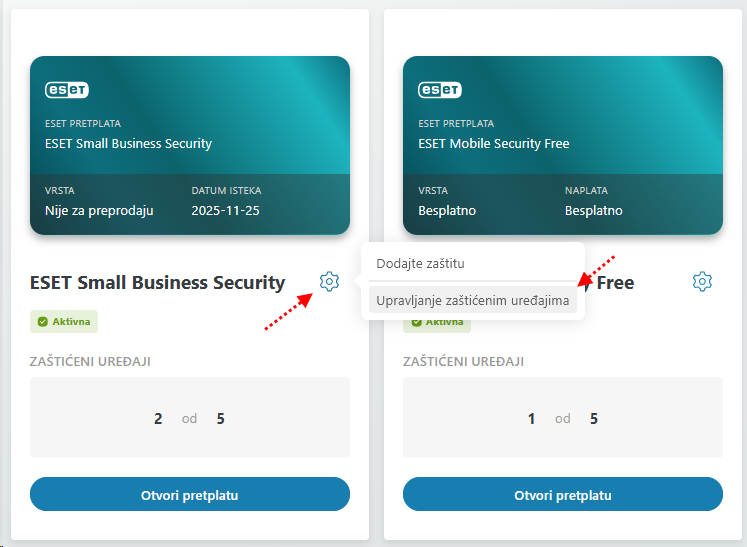Image resolution: width=747 pixels, height=547 pixels.
Task: Click 'Aktivna' status badge of Small Business Security
Action: tap(64, 322)
